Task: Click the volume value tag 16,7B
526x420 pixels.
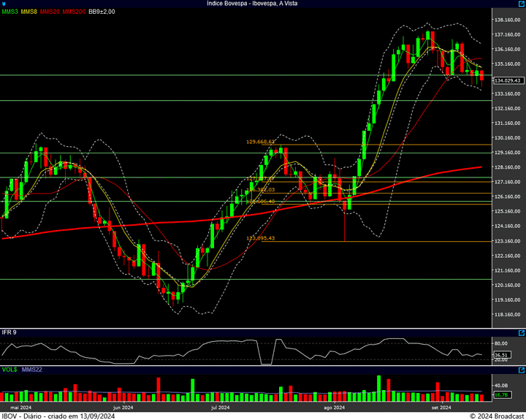Action: pos(501,395)
